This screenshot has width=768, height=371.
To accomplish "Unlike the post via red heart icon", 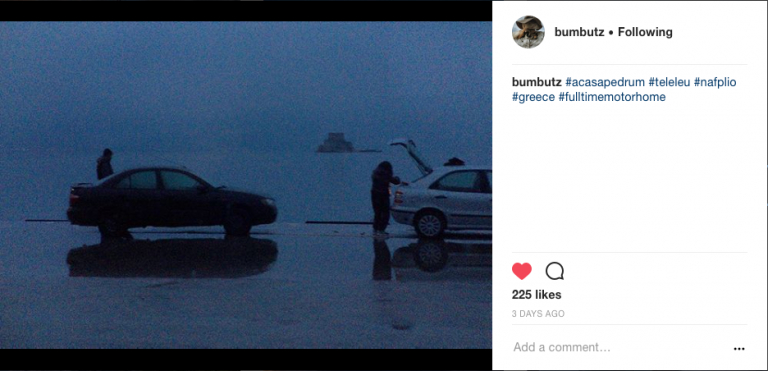I will (x=522, y=271).
